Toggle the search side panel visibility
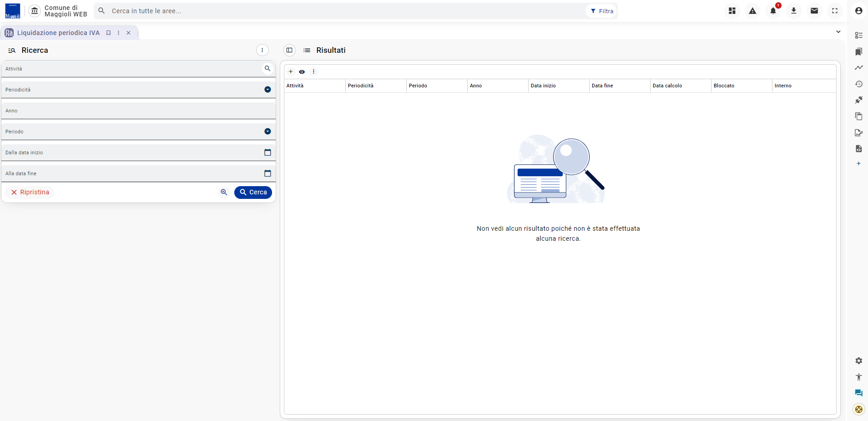The width and height of the screenshot is (868, 421). tap(289, 50)
